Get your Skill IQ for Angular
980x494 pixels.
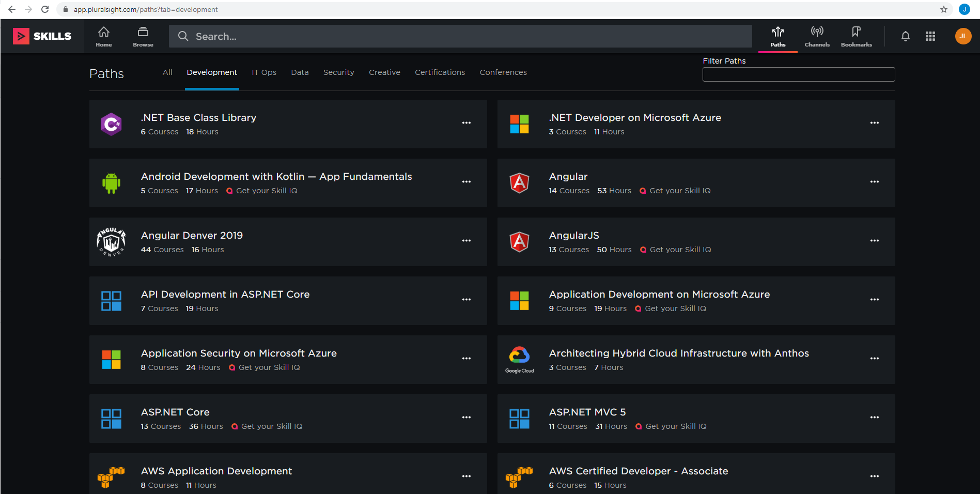pos(675,191)
